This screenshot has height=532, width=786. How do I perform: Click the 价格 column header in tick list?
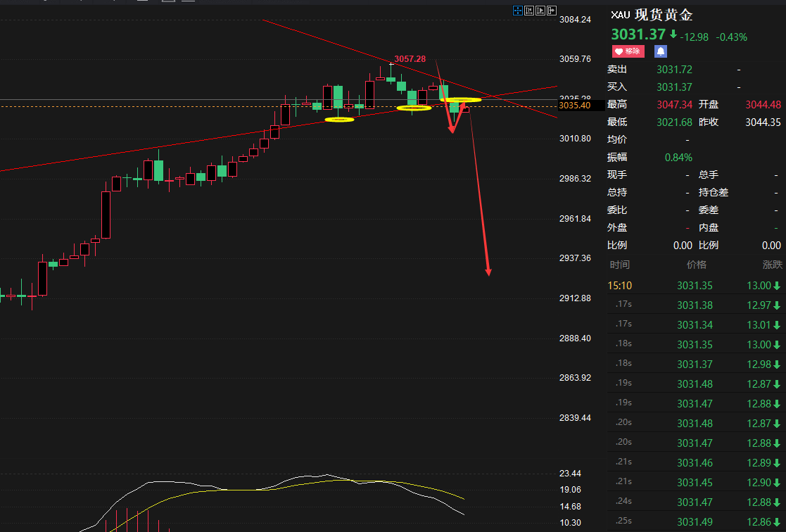(x=696, y=265)
